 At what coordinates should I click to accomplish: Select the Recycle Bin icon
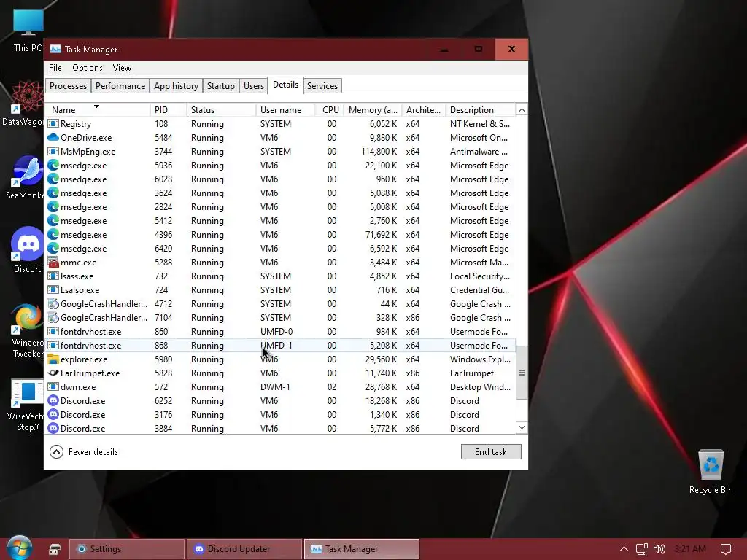[x=711, y=472]
